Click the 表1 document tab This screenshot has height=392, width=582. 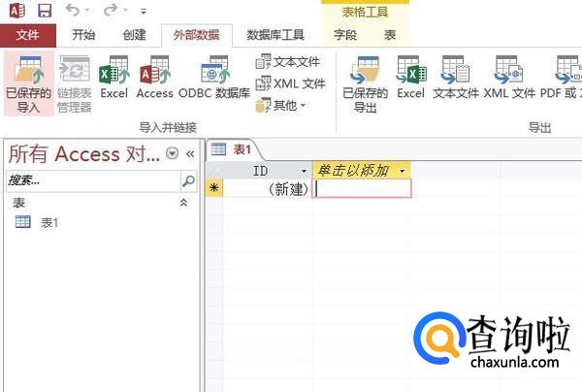(233, 149)
